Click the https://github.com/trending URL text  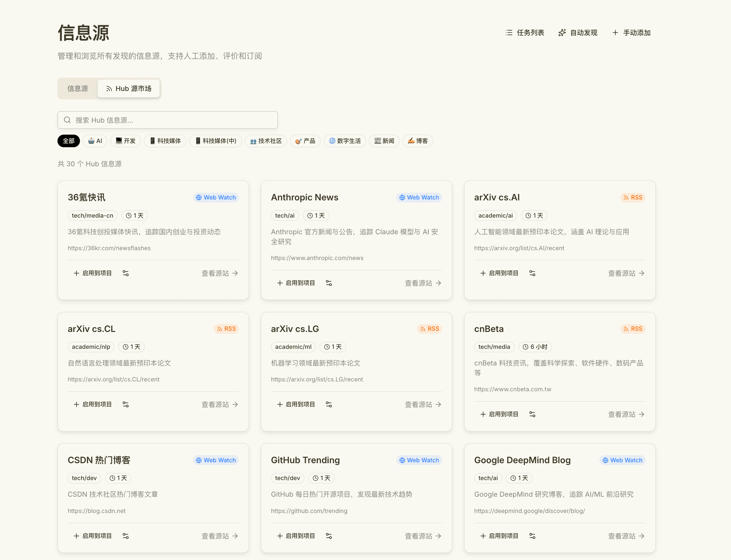pos(309,511)
